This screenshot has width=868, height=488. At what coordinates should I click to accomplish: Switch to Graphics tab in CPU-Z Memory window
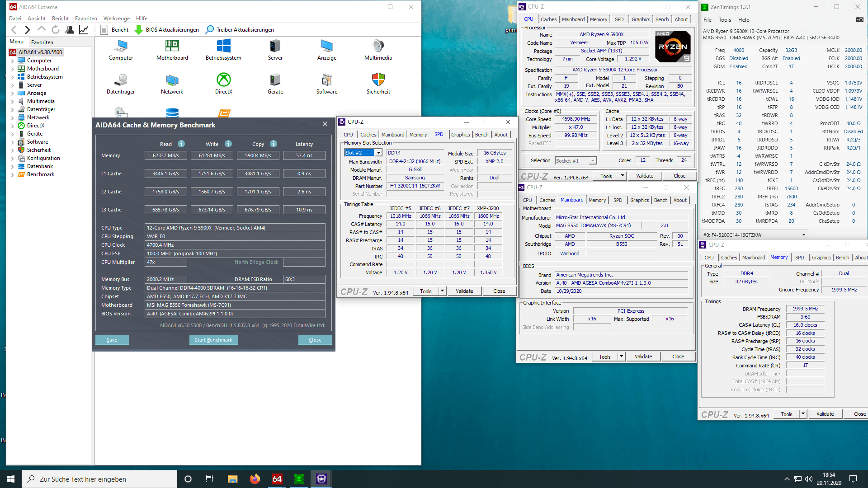click(821, 258)
